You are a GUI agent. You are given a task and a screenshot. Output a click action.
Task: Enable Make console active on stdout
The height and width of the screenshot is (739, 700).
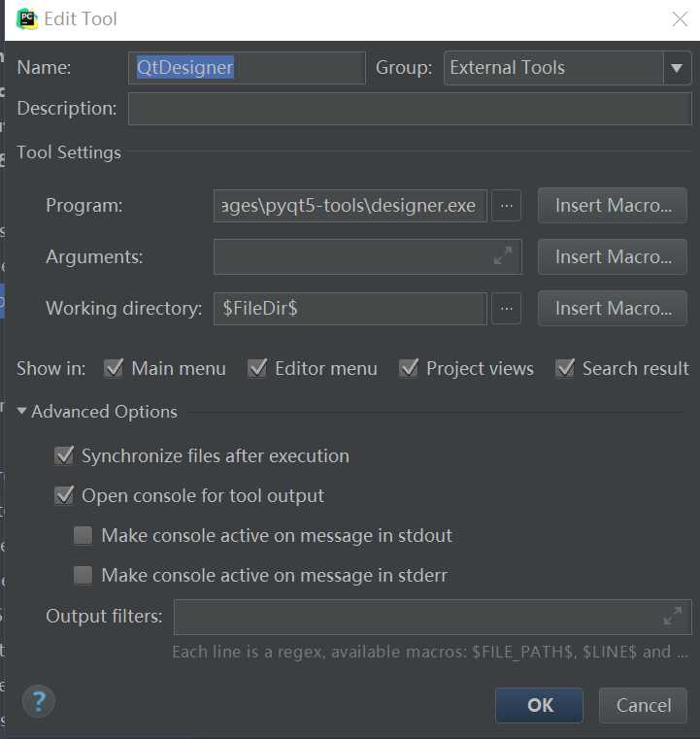(83, 535)
